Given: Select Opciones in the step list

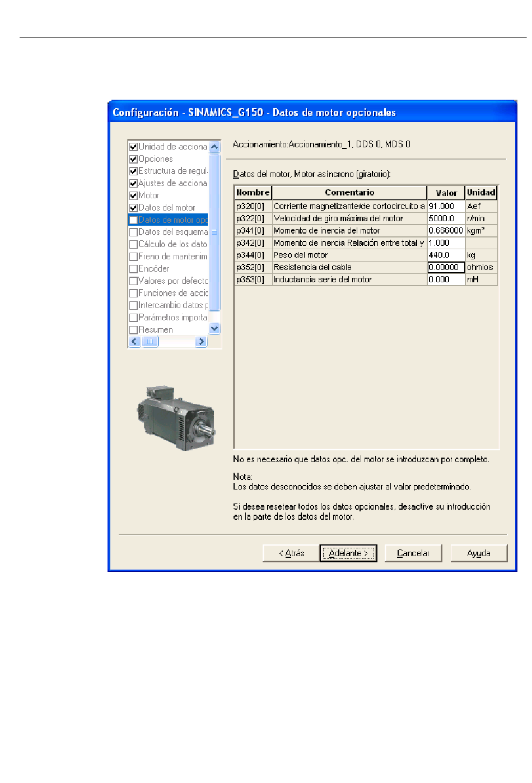Looking at the screenshot, I should (x=156, y=159).
